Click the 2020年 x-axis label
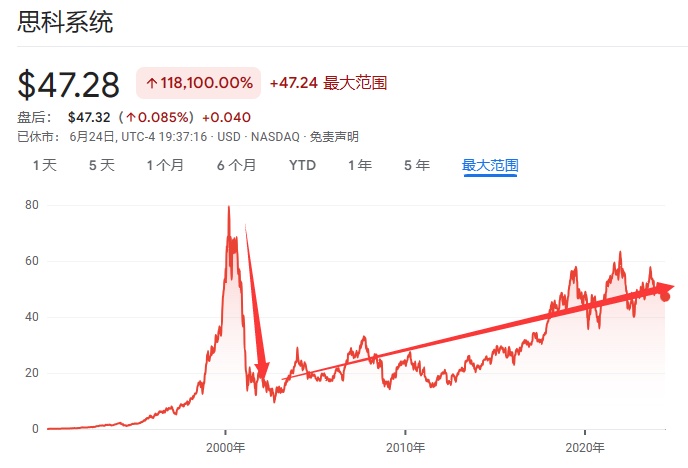The height and width of the screenshot is (468, 688). [x=584, y=446]
